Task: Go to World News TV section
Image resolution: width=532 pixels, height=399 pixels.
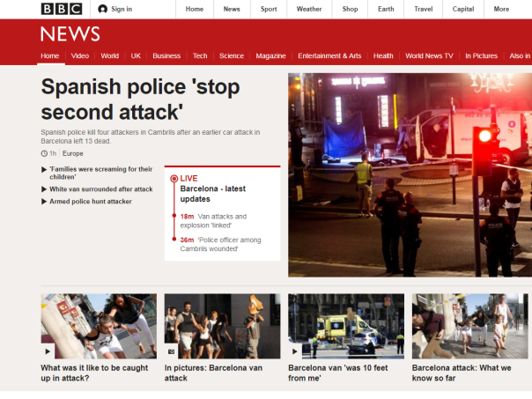Action: coord(429,55)
